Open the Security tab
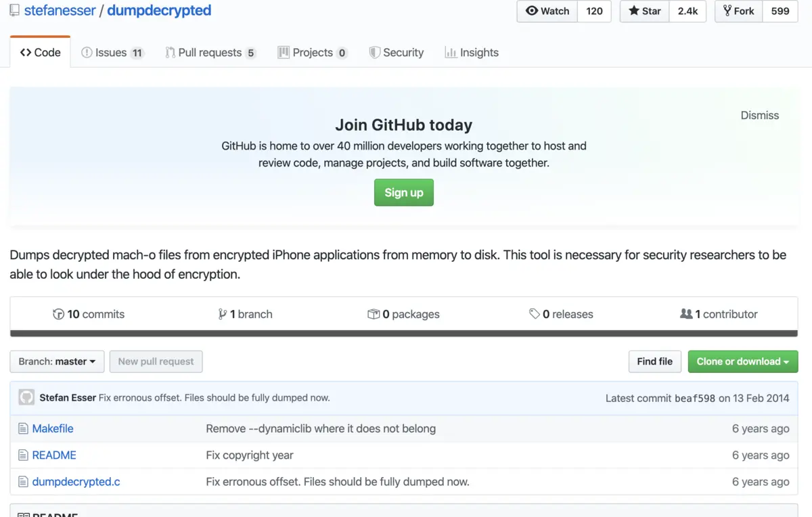 coord(397,52)
